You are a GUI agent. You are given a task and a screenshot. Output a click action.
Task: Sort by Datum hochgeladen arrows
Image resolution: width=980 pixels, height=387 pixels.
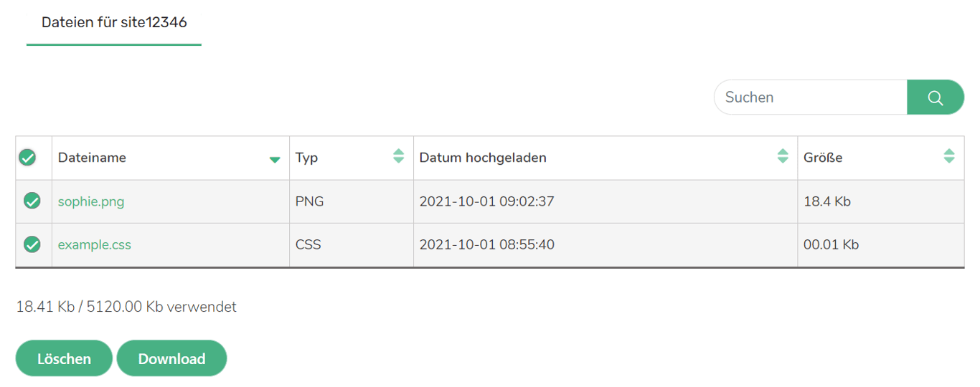pyautogui.click(x=783, y=156)
